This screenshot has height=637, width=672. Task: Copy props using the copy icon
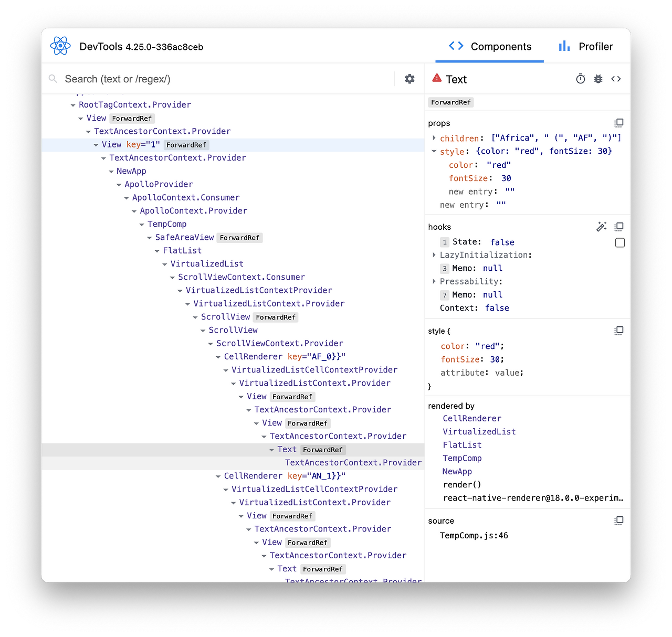619,122
